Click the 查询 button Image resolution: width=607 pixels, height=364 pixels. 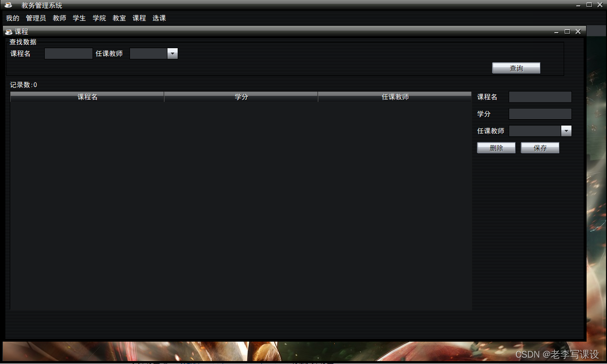(516, 68)
